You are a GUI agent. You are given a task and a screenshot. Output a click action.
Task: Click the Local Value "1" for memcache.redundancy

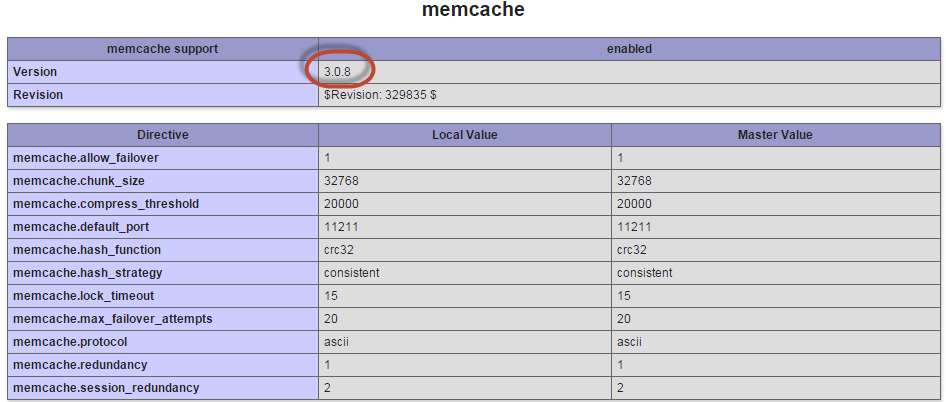point(327,365)
